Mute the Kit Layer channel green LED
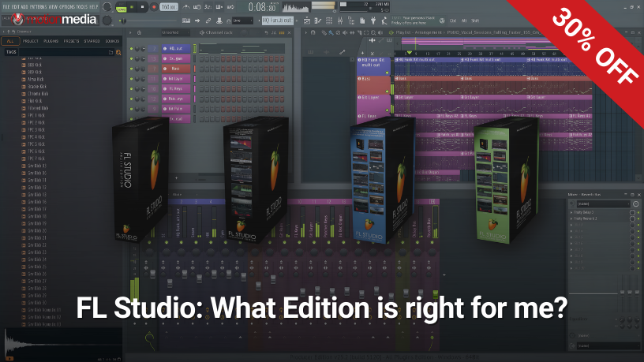The image size is (644, 362). pos(132,79)
